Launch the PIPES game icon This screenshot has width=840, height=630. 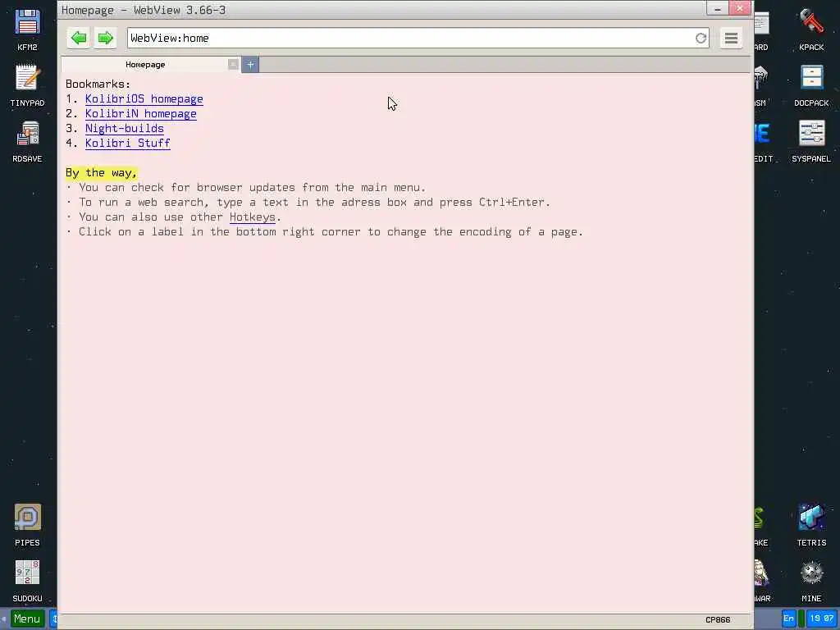(27, 525)
